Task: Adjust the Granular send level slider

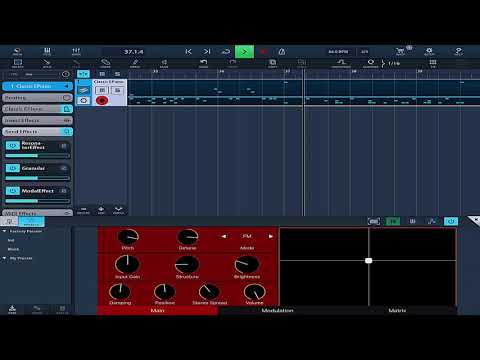Action: [37, 178]
